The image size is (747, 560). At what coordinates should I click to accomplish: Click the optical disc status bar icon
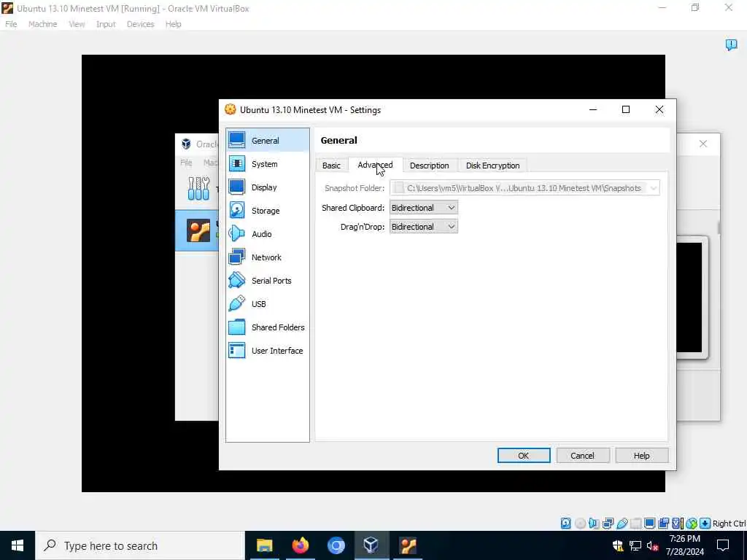point(580,524)
